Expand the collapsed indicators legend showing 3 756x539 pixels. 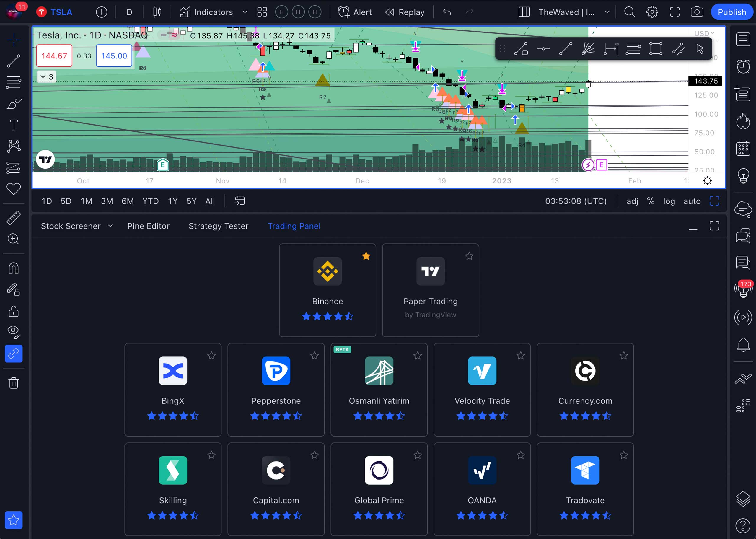tap(46, 77)
